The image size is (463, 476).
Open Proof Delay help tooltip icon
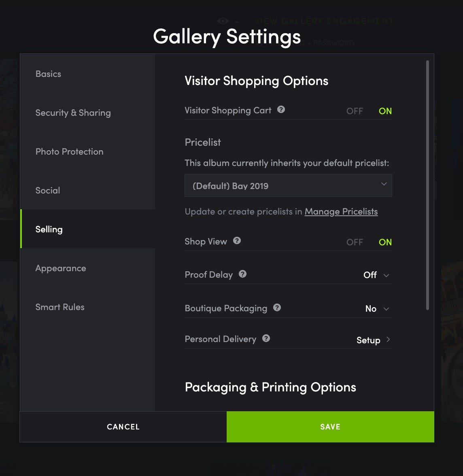click(242, 274)
